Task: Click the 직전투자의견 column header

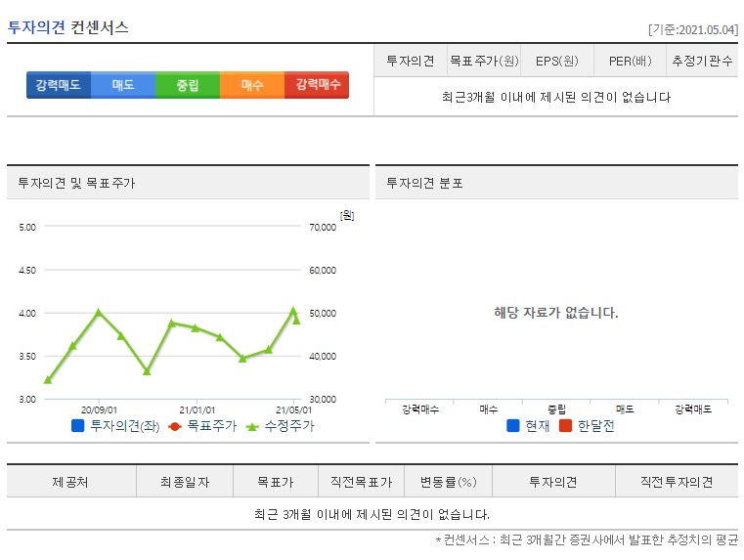Action: (x=677, y=482)
